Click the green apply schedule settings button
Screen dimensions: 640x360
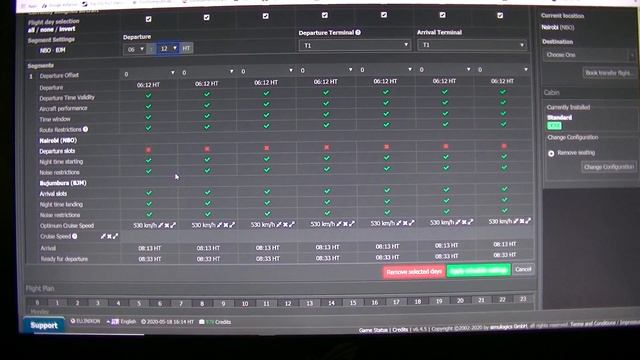tap(478, 271)
